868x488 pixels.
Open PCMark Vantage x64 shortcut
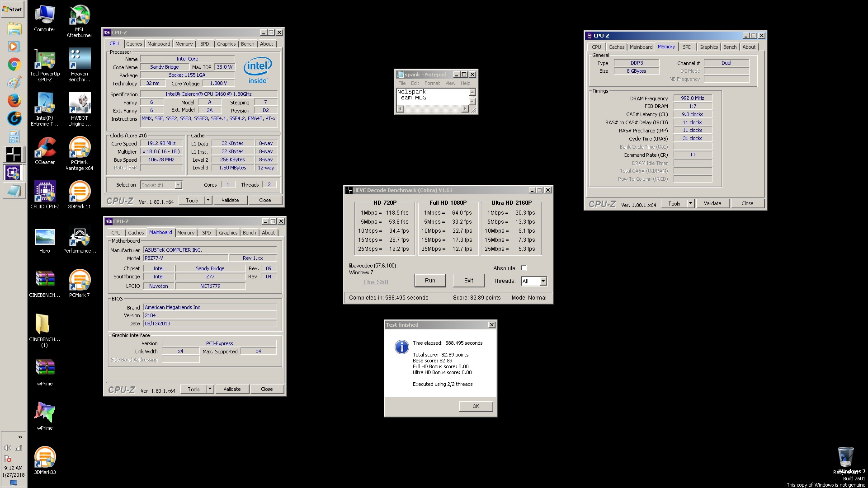[79, 154]
